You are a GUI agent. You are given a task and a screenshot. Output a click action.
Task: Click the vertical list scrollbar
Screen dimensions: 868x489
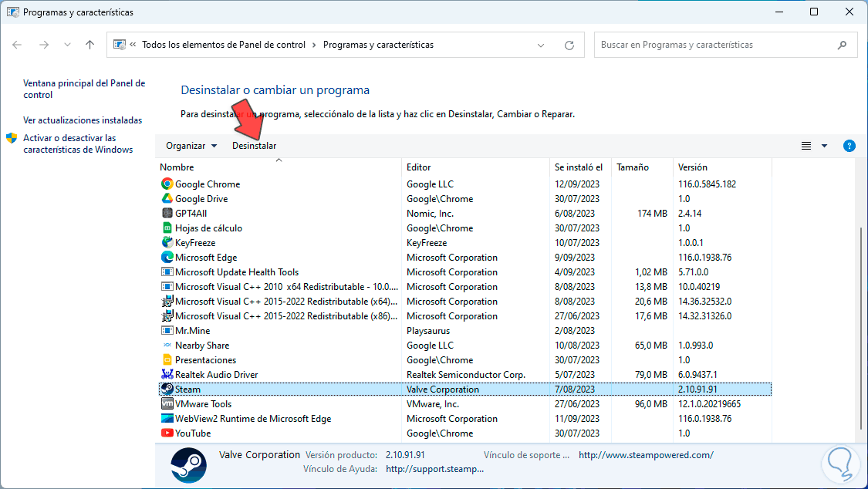[861, 328]
